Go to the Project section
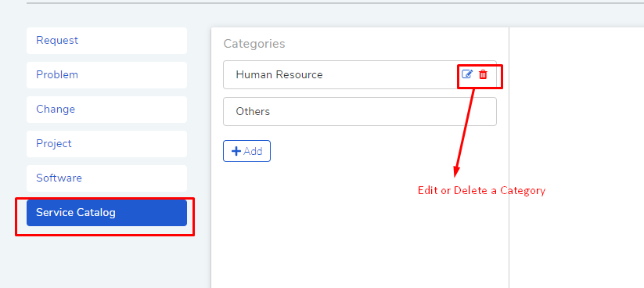Screen dimensions: 644x288 [106, 144]
